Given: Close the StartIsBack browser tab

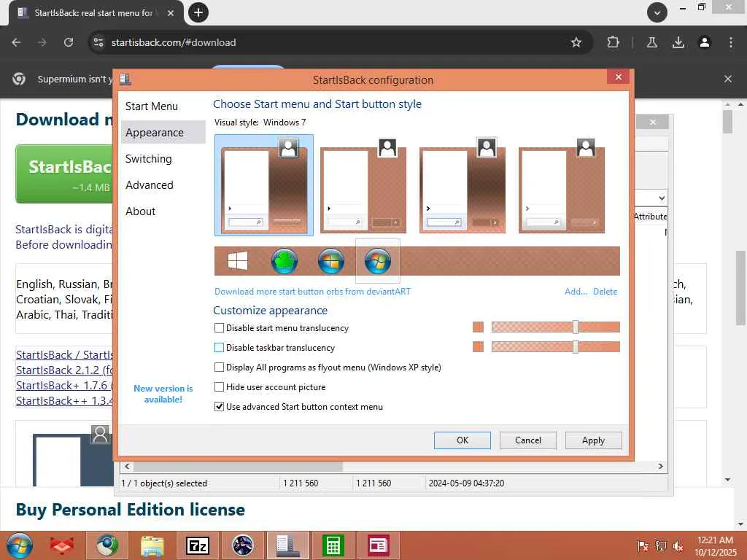Looking at the screenshot, I should pos(171,13).
